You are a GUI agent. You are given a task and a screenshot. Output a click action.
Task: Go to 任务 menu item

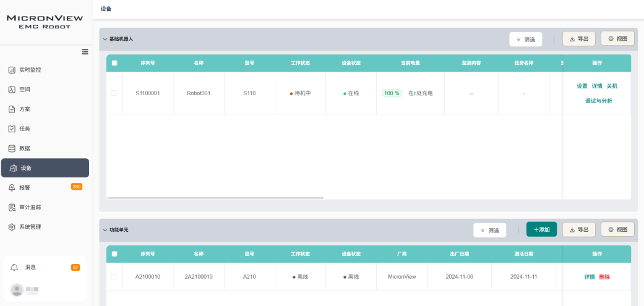point(25,129)
